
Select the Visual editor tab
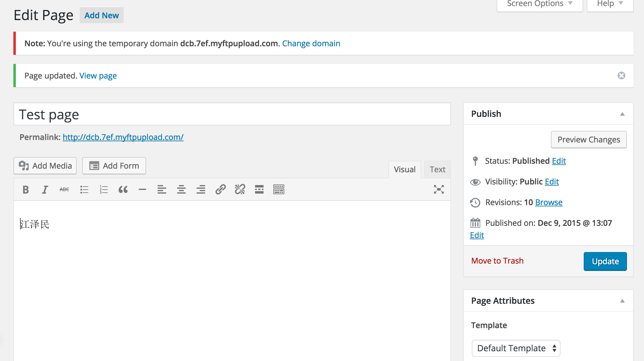click(x=404, y=170)
